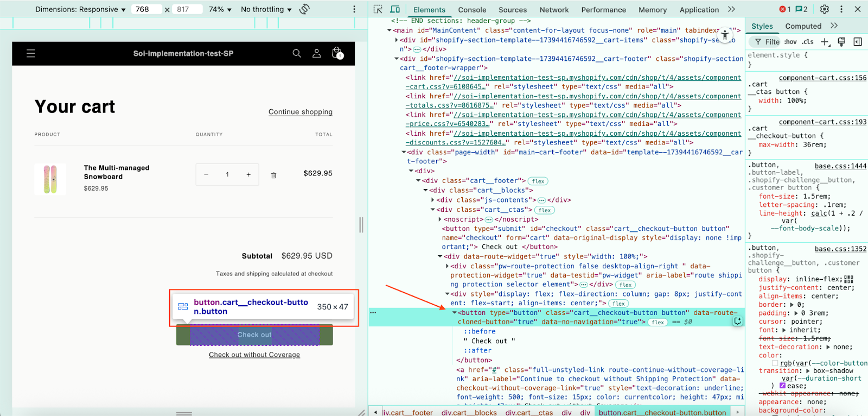Toggle the device toolbar icon
The height and width of the screenshot is (416, 868).
click(395, 9)
